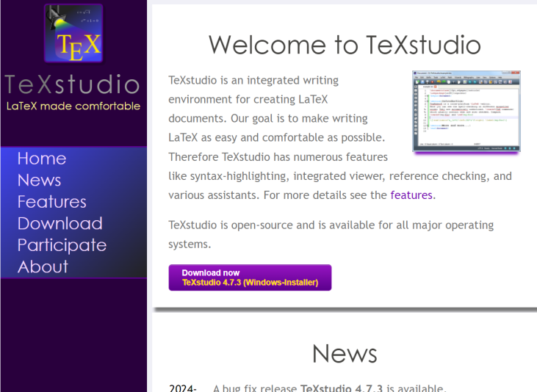The image size is (537, 392).
Task: Click the purple 'features' hyperlink in paragraph
Action: 411,195
